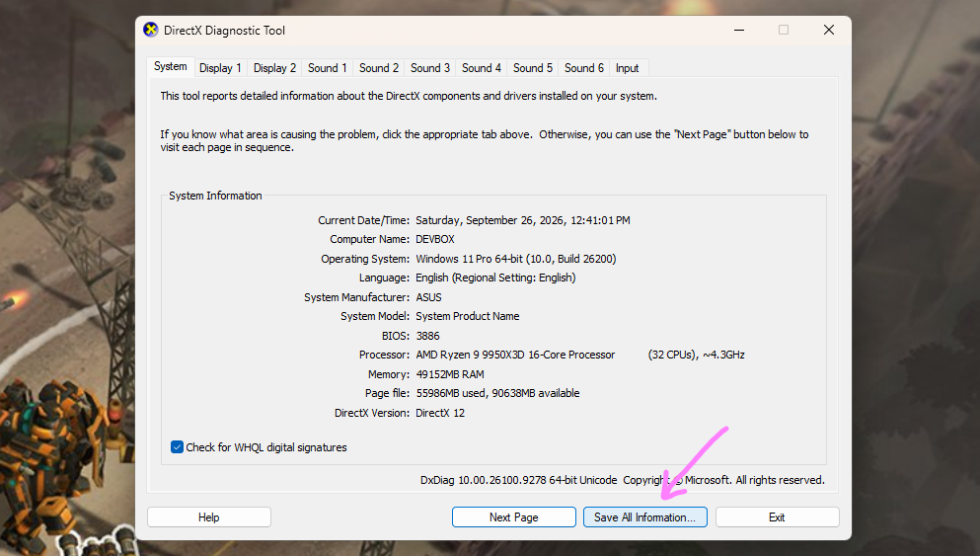Switch to the System tab
Viewport: 980px width, 556px height.
[170, 66]
